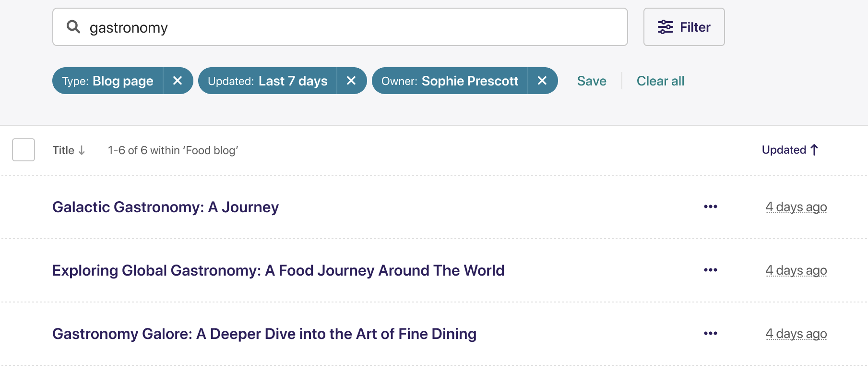Remove the Type: Blog page filter
Image resolution: width=868 pixels, height=375 pixels.
pyautogui.click(x=178, y=81)
